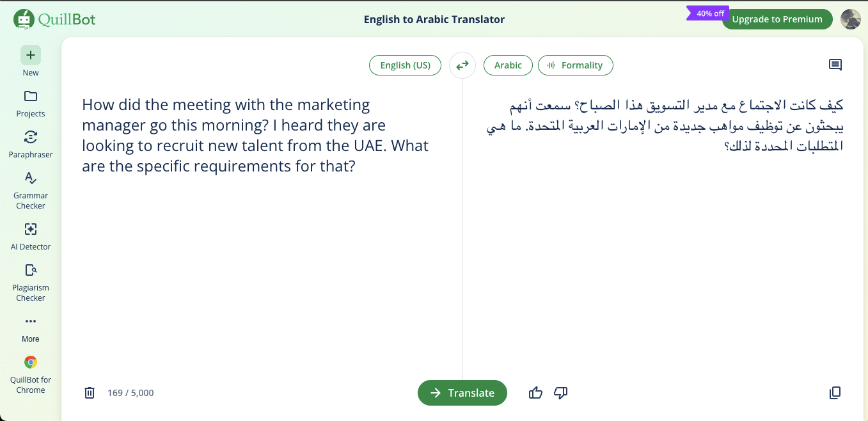The height and width of the screenshot is (421, 868).
Task: Click the Translate button
Action: point(462,392)
